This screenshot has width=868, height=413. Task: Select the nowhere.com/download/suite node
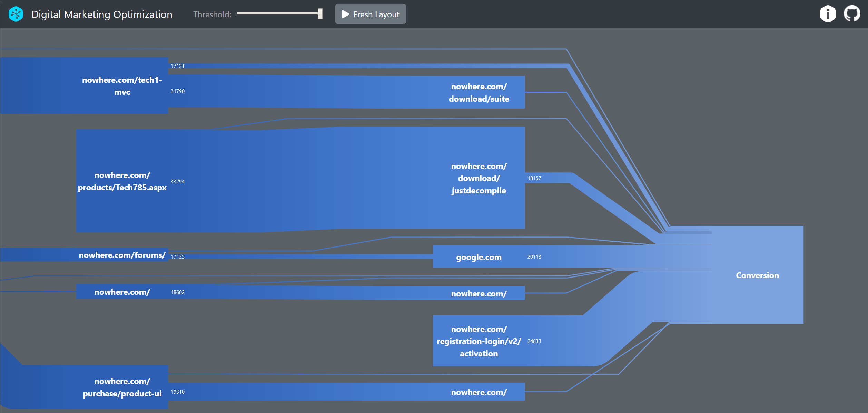(479, 92)
